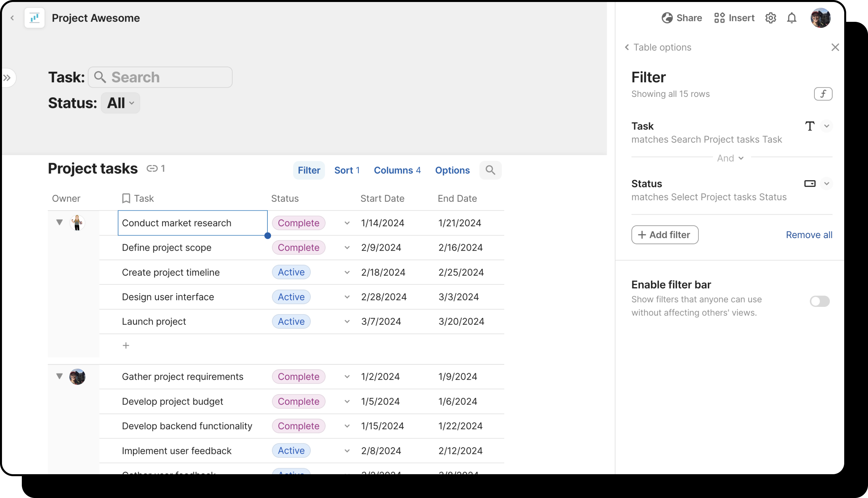Expand the left sidebar with the chevron icon
This screenshot has height=498, width=868.
(7, 78)
